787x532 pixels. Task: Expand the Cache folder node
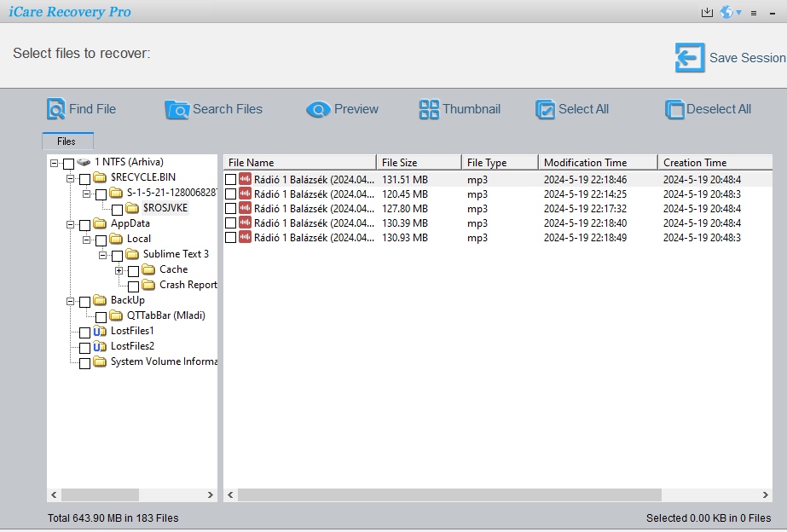pyautogui.click(x=119, y=270)
